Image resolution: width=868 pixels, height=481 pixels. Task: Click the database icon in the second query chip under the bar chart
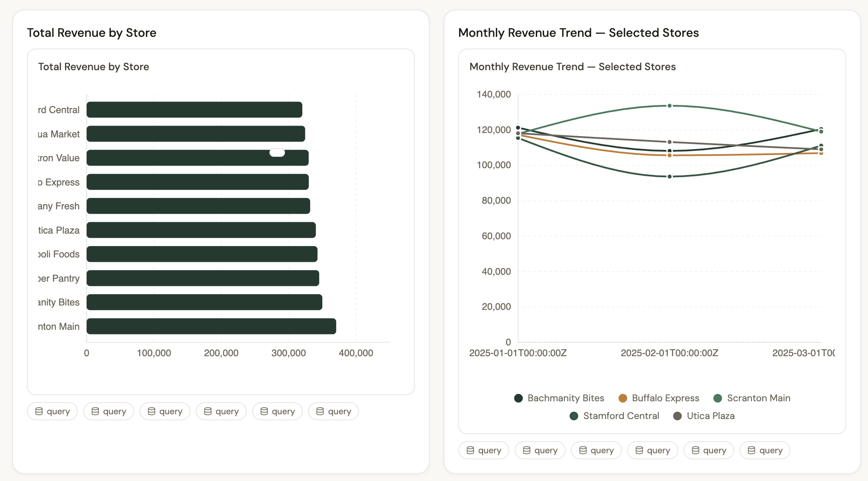[95, 411]
